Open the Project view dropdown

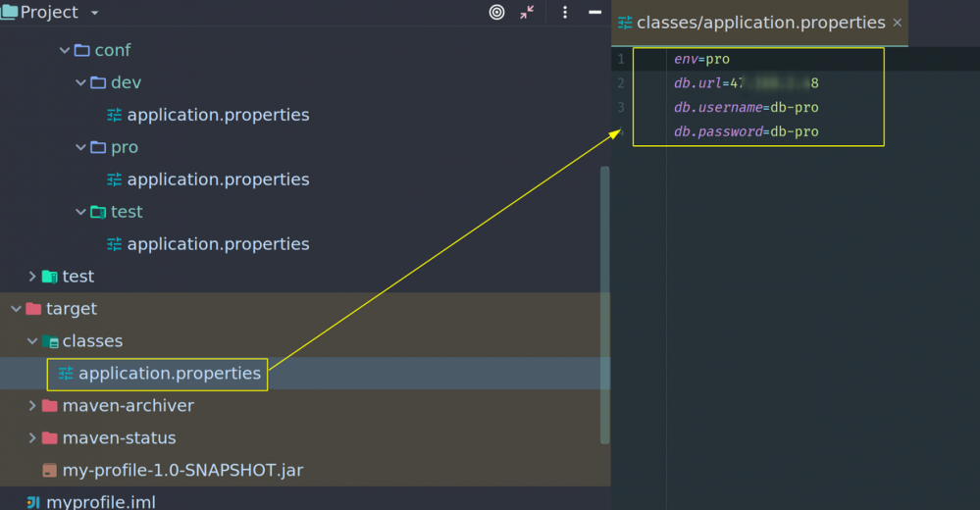(94, 13)
